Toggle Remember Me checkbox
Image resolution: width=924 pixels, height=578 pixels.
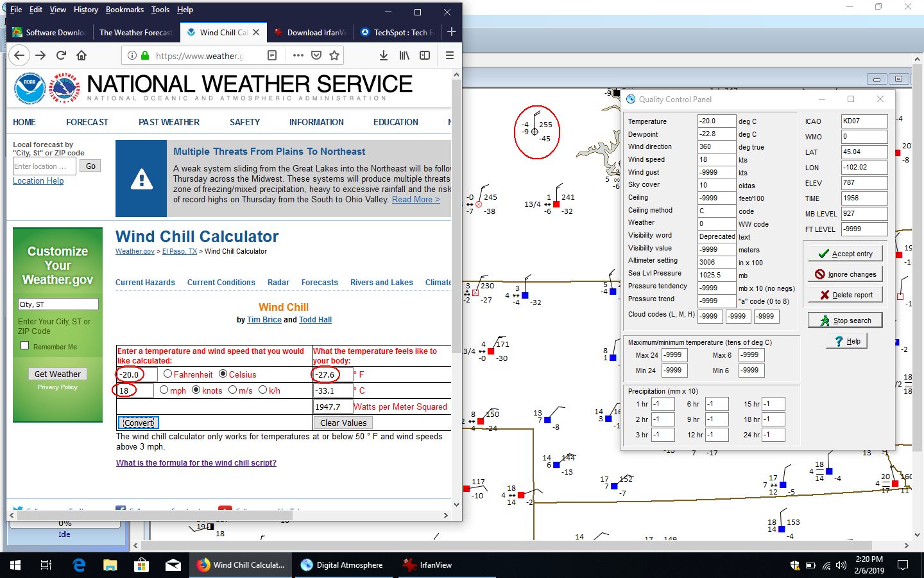[24, 346]
